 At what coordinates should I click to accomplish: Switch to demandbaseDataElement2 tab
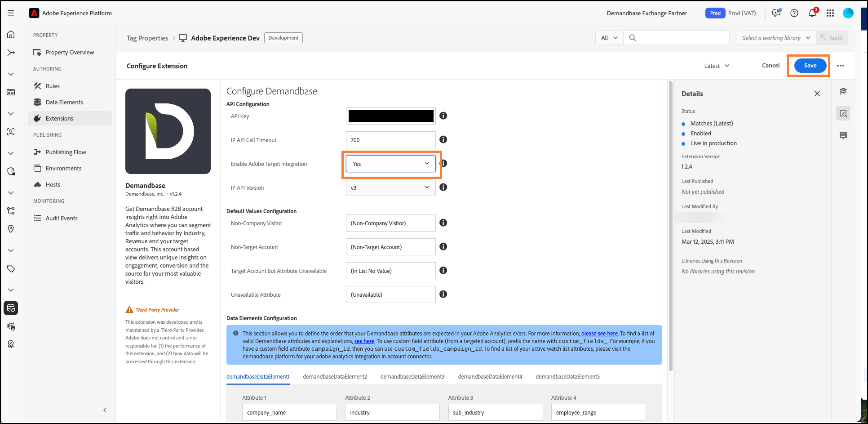pyautogui.click(x=335, y=377)
